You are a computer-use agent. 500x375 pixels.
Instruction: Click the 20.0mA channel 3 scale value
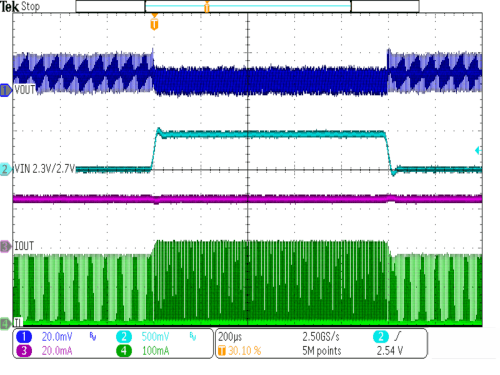(x=57, y=351)
